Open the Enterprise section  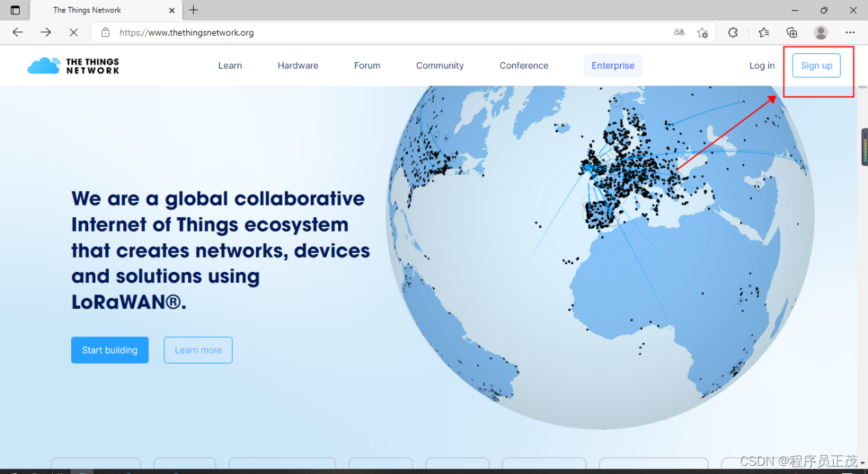coord(613,66)
